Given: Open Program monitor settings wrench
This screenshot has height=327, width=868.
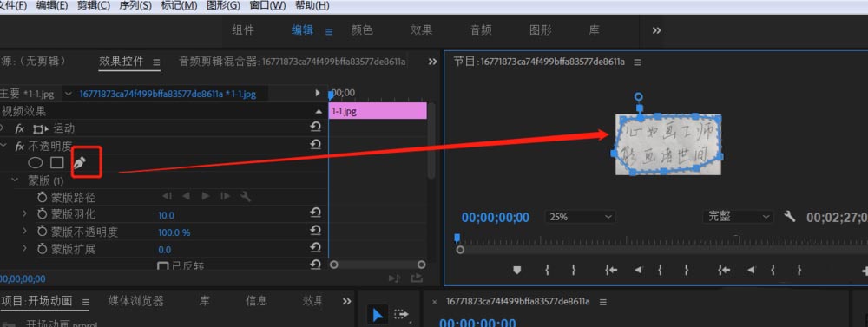Looking at the screenshot, I should (x=790, y=216).
